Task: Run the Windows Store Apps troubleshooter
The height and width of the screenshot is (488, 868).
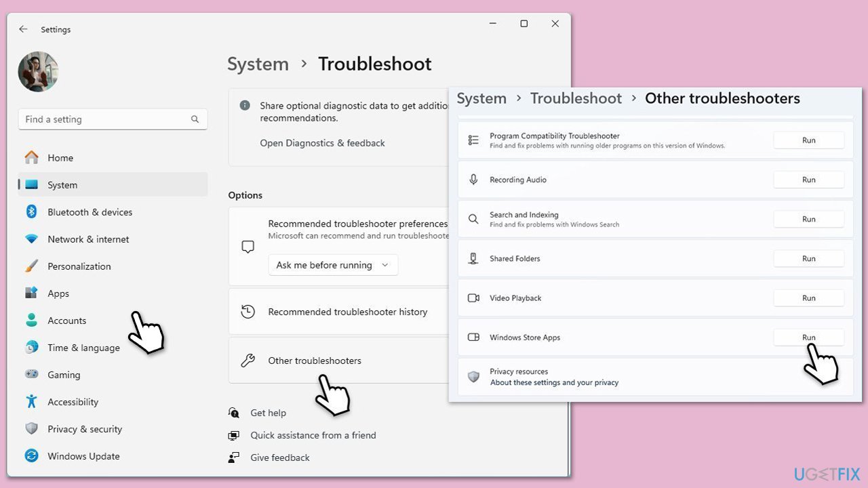Action: [809, 337]
